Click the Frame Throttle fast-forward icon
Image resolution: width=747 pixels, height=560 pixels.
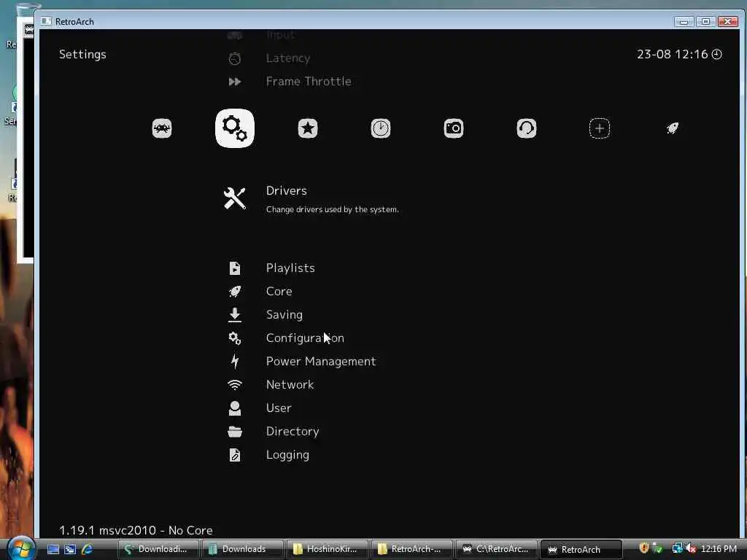[235, 82]
